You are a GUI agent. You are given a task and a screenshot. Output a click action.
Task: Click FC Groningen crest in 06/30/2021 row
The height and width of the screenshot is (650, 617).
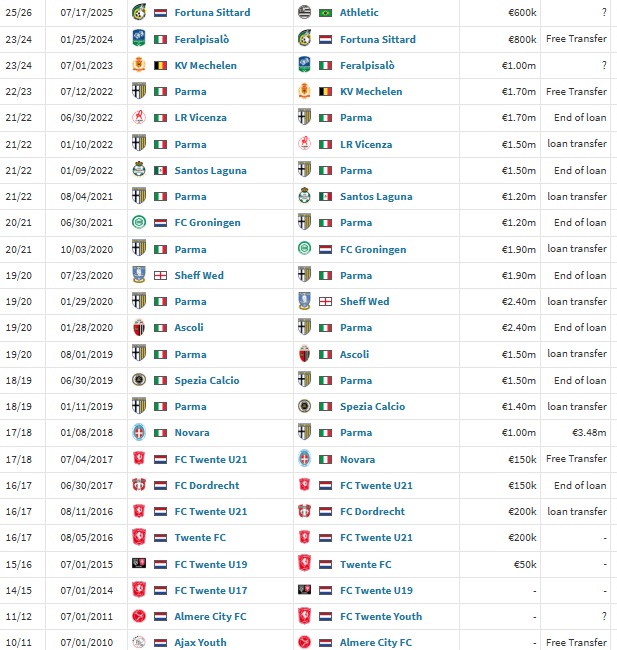[138, 223]
